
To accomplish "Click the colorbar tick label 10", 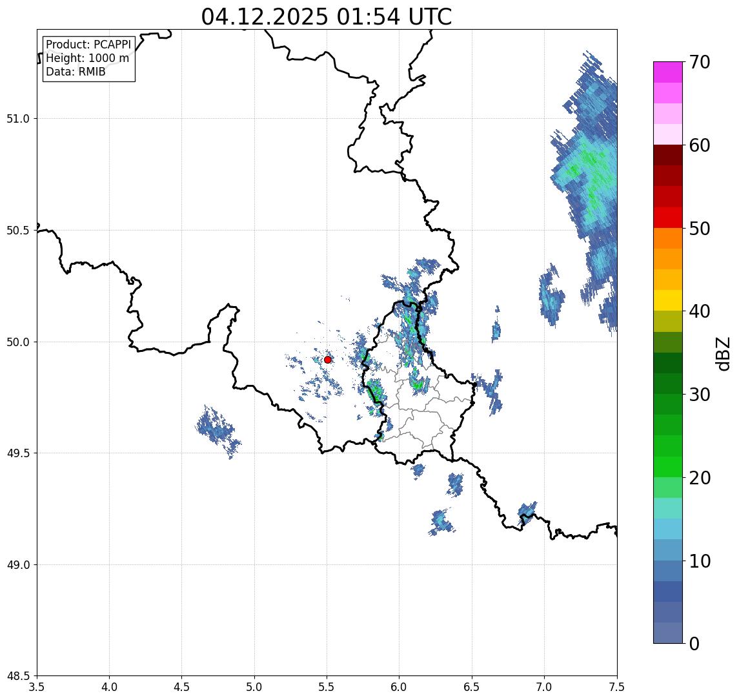I will click(700, 561).
